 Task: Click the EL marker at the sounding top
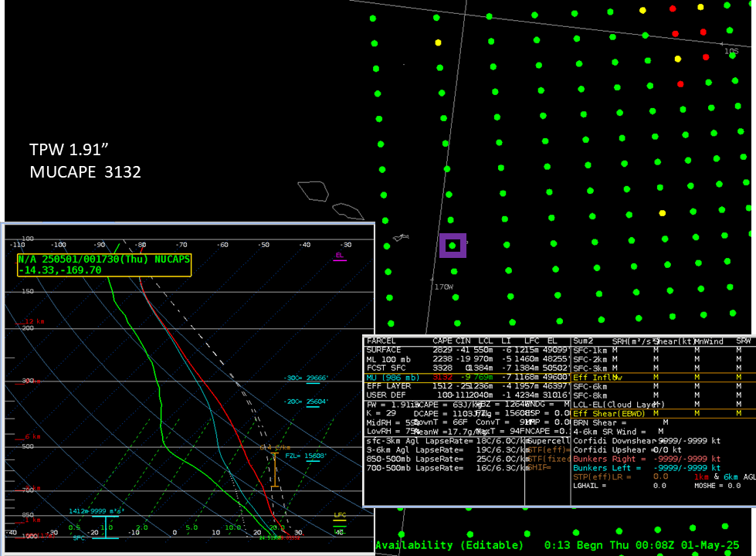click(340, 255)
